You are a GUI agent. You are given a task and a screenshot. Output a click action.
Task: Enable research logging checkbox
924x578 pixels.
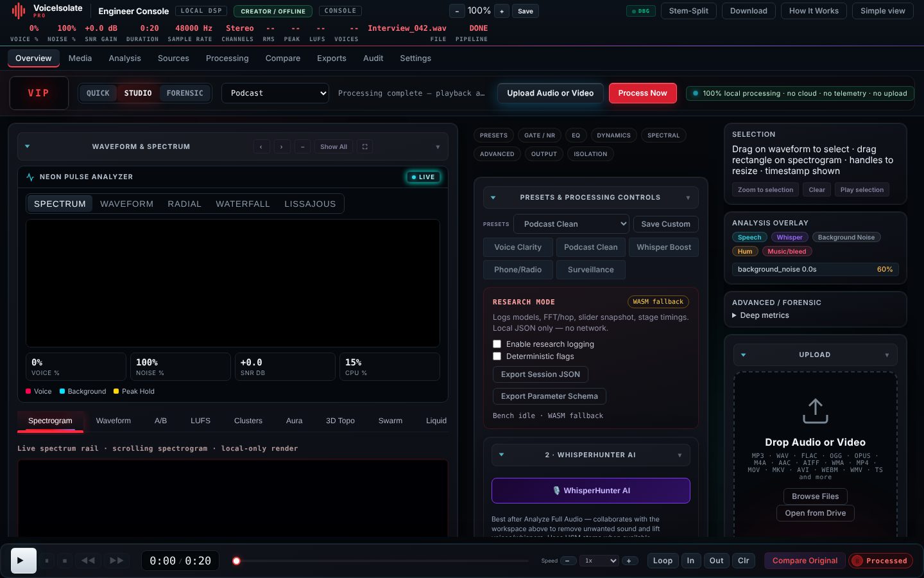[x=497, y=344]
